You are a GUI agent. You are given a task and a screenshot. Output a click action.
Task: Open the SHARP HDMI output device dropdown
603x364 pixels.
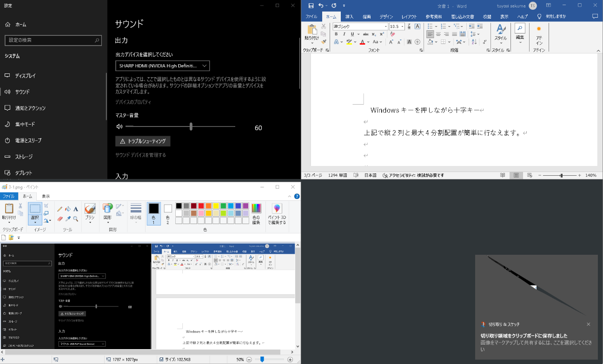[162, 66]
